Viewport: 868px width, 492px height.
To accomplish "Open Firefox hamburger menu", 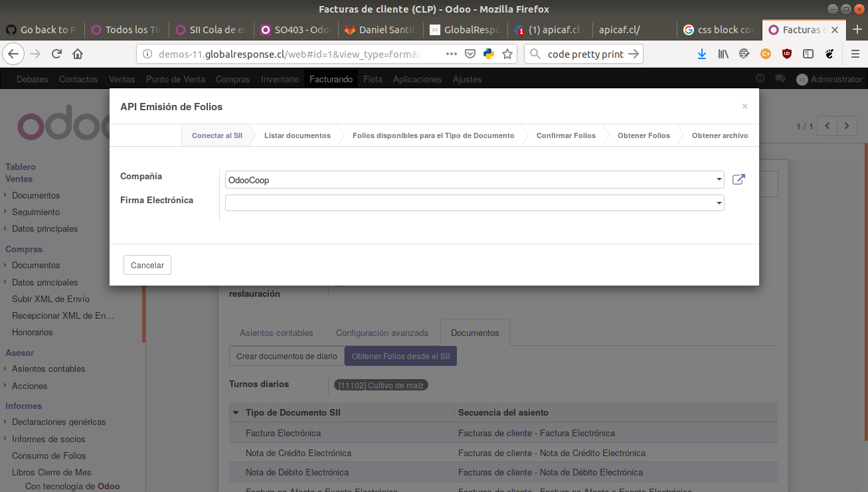I will pyautogui.click(x=855, y=54).
